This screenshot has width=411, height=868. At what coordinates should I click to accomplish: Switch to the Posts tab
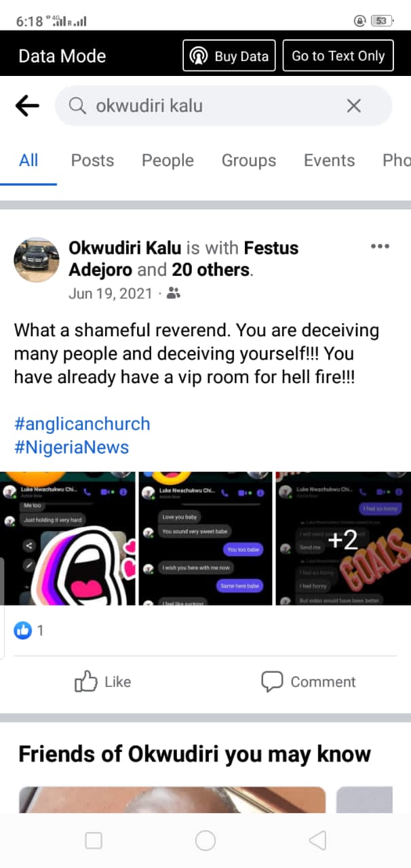click(x=92, y=160)
